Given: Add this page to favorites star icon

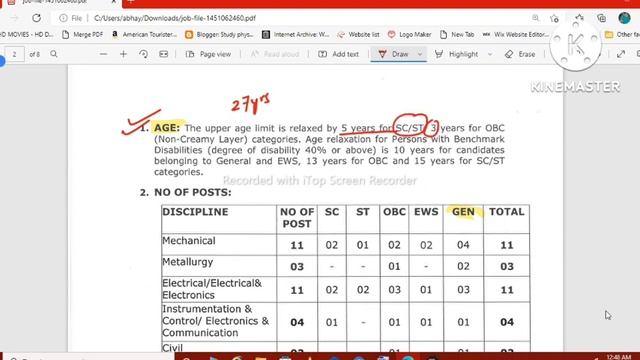Looking at the screenshot, I should tap(554, 18).
